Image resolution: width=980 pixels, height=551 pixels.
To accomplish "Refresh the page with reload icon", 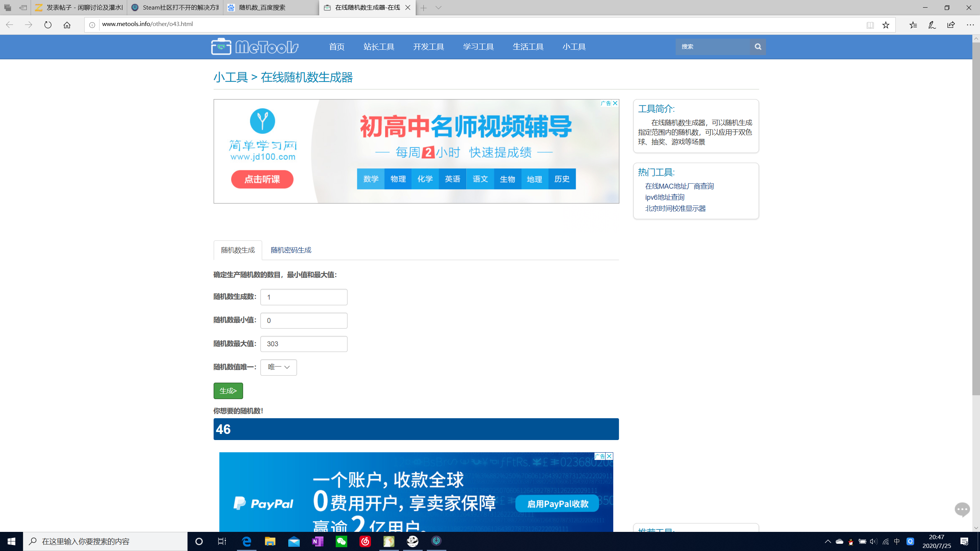I will point(48,25).
